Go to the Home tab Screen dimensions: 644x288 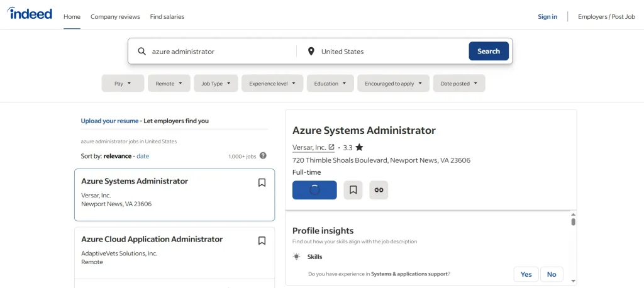click(72, 17)
